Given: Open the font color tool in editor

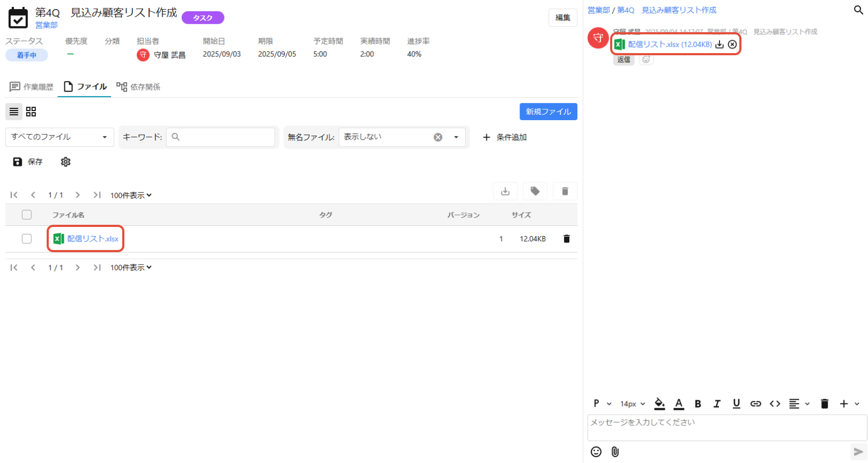Looking at the screenshot, I should coord(679,403).
